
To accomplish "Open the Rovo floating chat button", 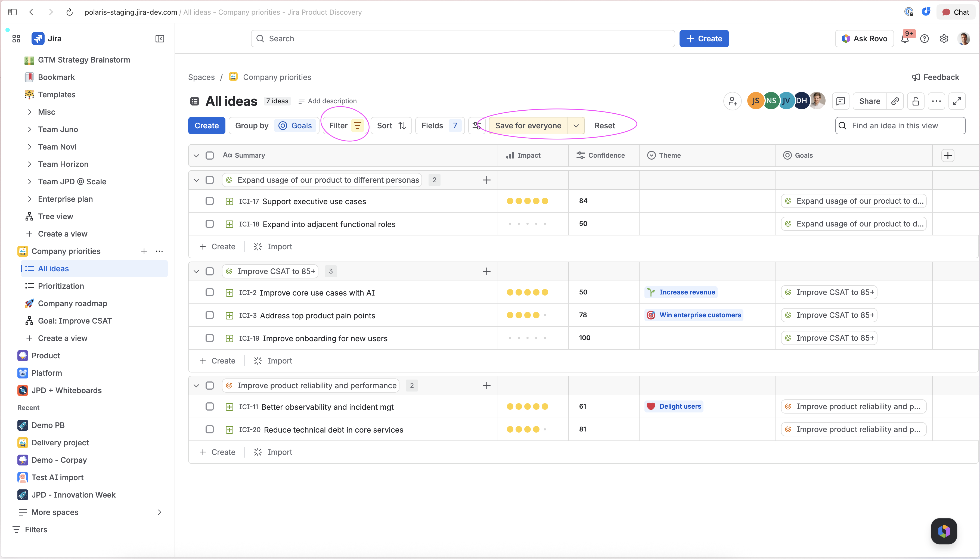I will pos(944,531).
